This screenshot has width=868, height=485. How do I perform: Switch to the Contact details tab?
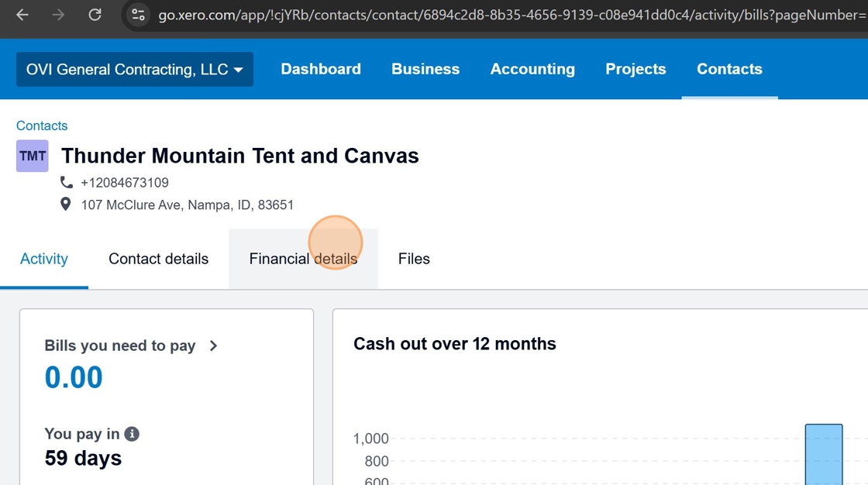[x=158, y=259]
